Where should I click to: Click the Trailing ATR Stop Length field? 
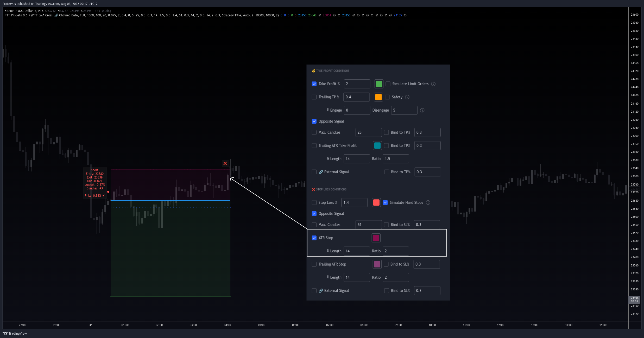point(357,277)
